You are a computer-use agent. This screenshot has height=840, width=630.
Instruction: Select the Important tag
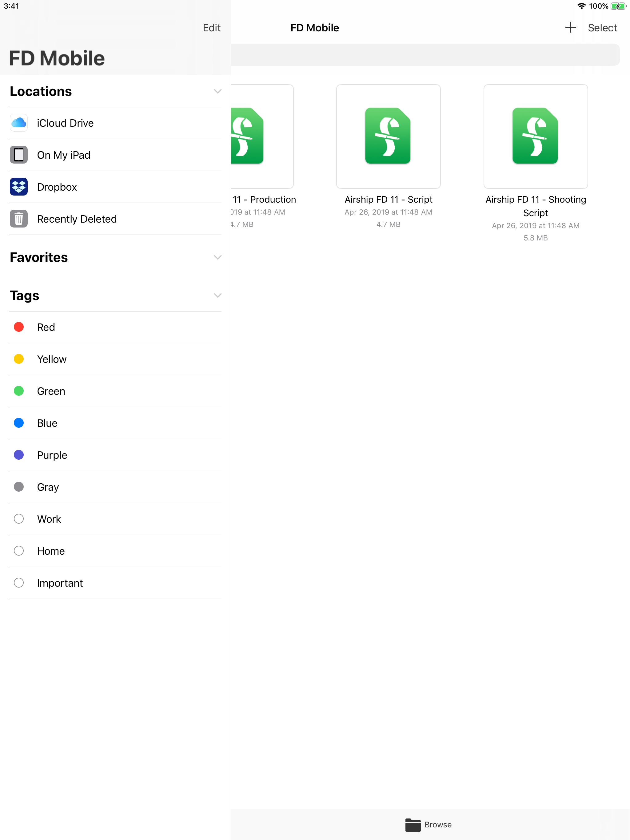(x=60, y=583)
